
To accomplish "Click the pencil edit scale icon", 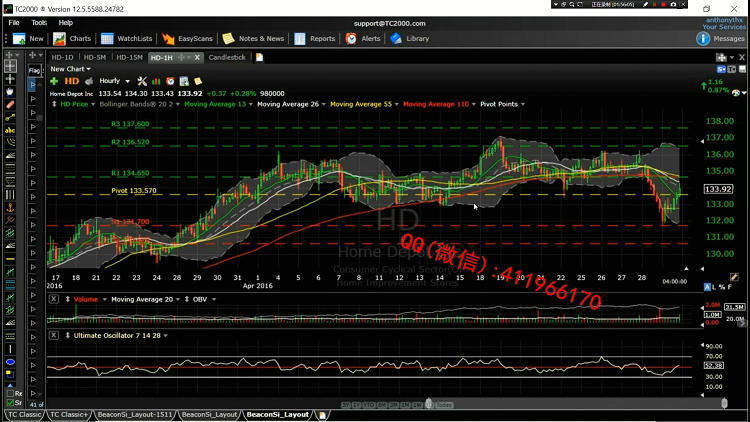I will tap(734, 277).
